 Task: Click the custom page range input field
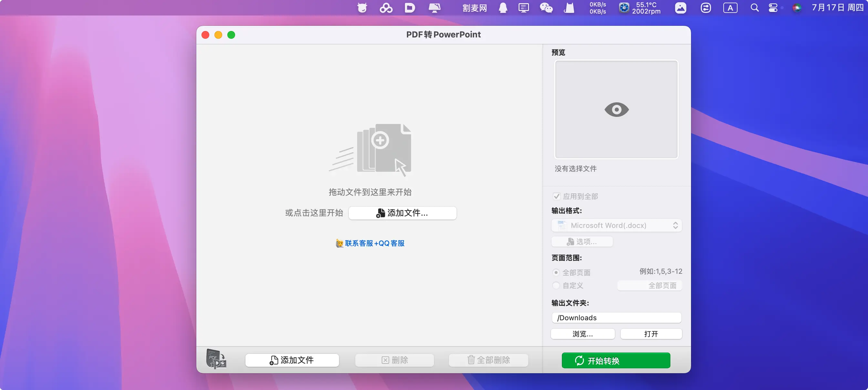point(649,286)
